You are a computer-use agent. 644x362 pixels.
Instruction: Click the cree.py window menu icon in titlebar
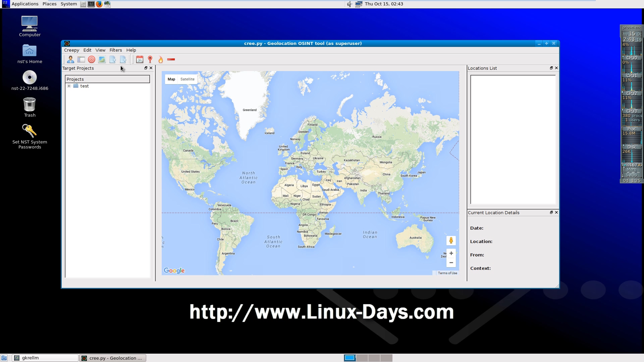[x=67, y=43]
